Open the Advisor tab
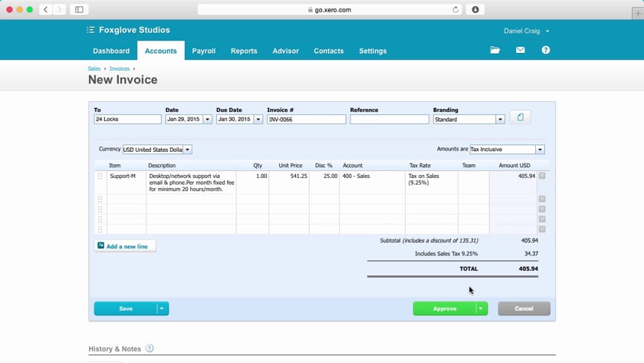 click(x=285, y=51)
